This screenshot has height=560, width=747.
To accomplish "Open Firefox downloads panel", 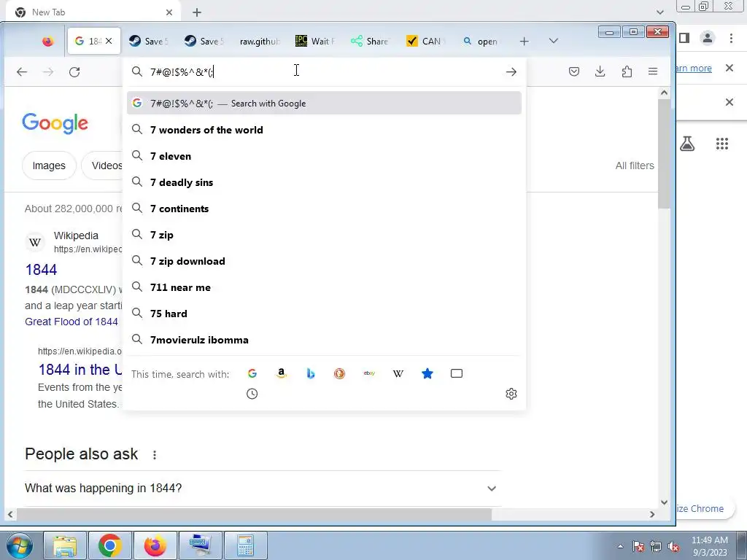I will [x=600, y=72].
